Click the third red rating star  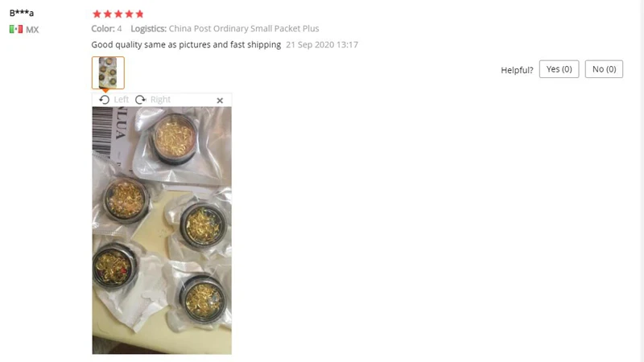(118, 14)
